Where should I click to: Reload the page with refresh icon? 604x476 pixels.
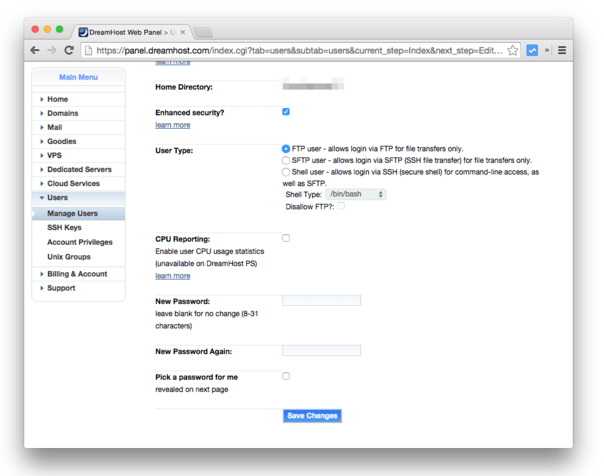[69, 49]
